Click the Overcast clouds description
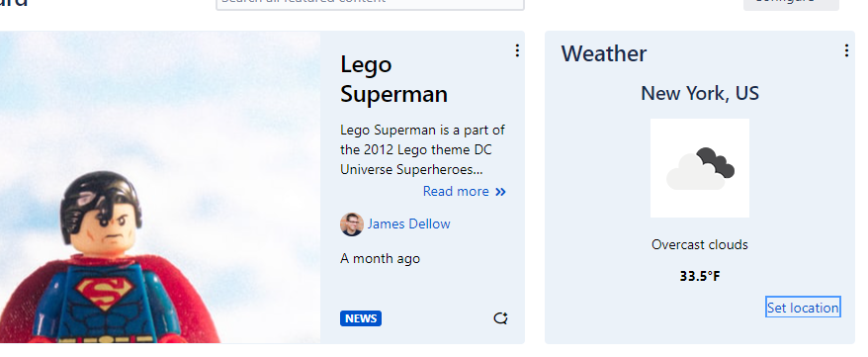Viewport: 868px width, 357px height. [x=700, y=244]
